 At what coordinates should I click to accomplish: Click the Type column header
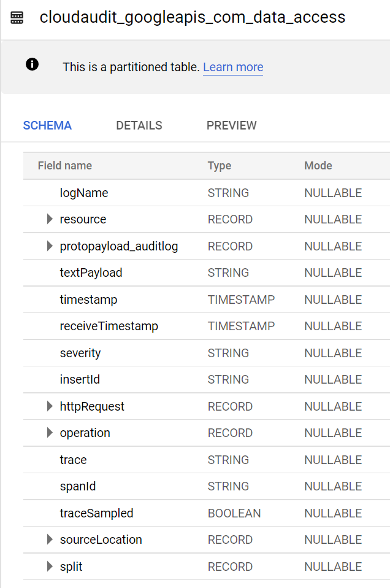click(x=219, y=165)
